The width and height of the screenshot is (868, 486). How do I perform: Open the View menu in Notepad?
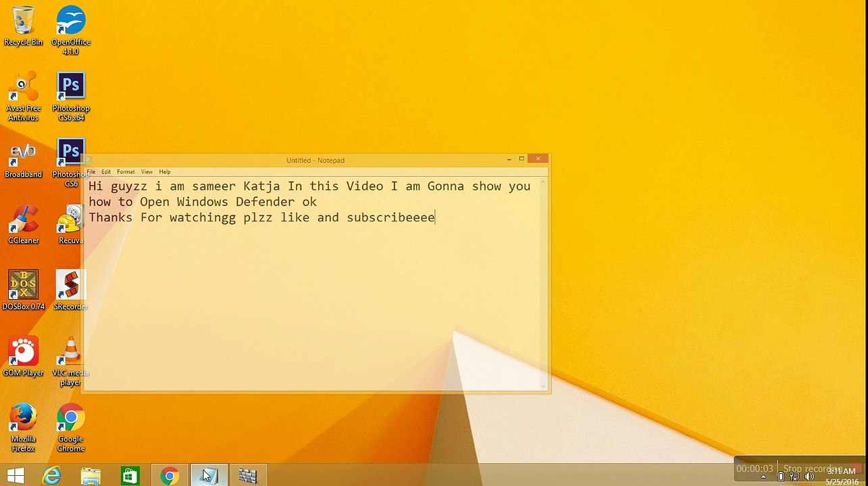[147, 171]
